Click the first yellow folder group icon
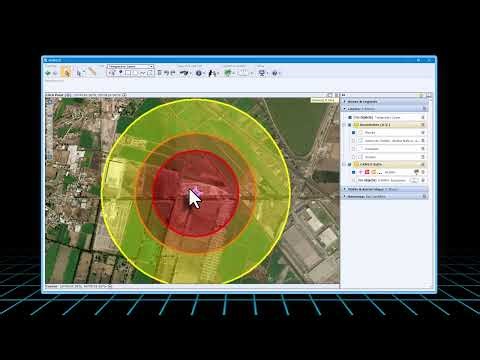This screenshot has height=360, width=480. [356, 125]
